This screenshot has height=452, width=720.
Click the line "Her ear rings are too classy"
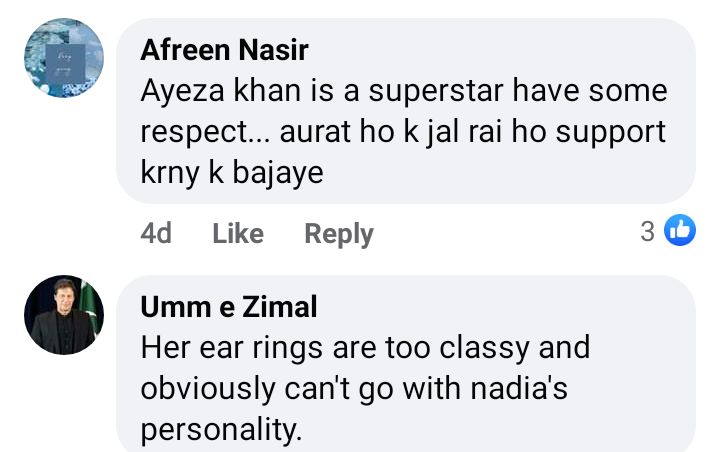coord(365,347)
